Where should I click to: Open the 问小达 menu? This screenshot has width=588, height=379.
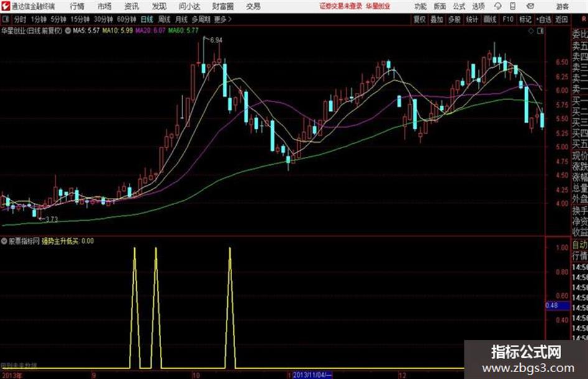(x=189, y=6)
